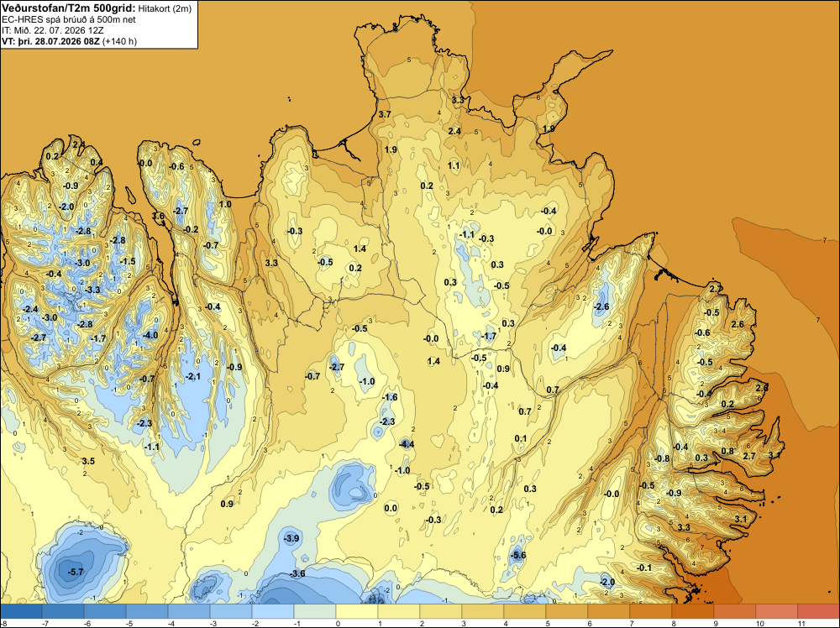
Task: Select the legend color between -1 and 0
Action: [x=315, y=611]
